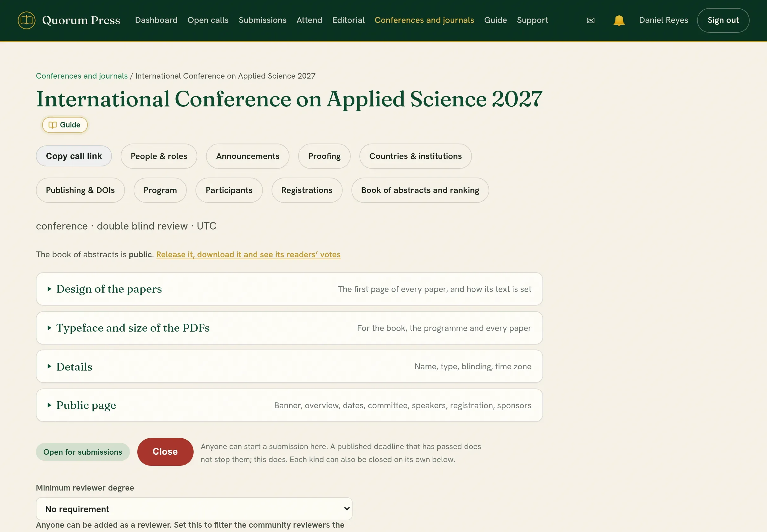
Task: Open Publishing & DOIs
Action: (80, 190)
